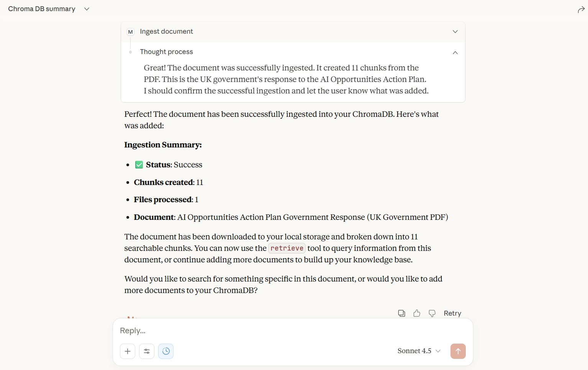This screenshot has width=588, height=370.
Task: Click the retrieve inline code text
Action: coord(287,248)
